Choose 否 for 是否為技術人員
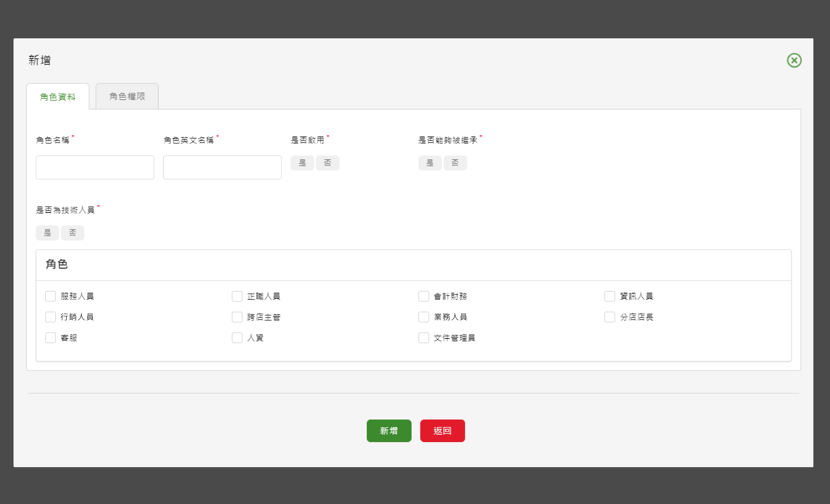830x504 pixels. [72, 233]
